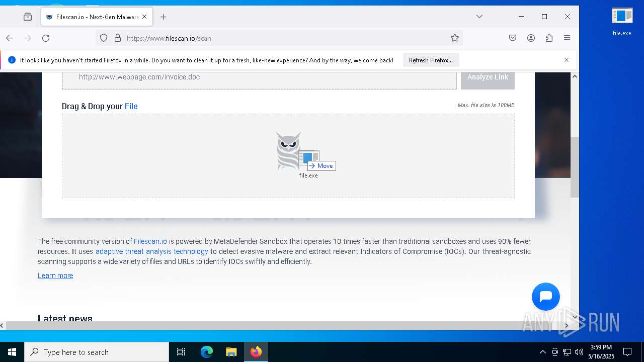The image size is (644, 362).
Task: Click the horizontal scroll left arrow
Action: [x=3, y=325]
